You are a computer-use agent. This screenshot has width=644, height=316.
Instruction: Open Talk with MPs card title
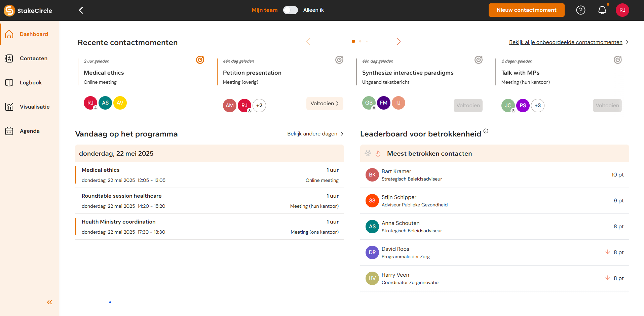point(520,73)
